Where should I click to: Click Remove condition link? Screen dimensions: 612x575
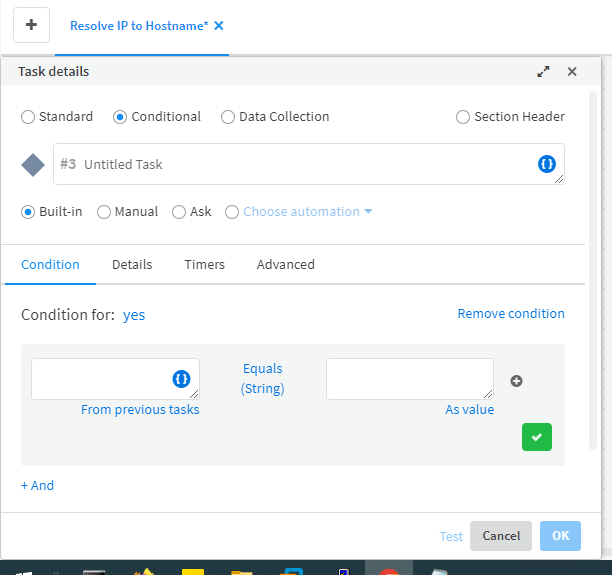click(511, 313)
